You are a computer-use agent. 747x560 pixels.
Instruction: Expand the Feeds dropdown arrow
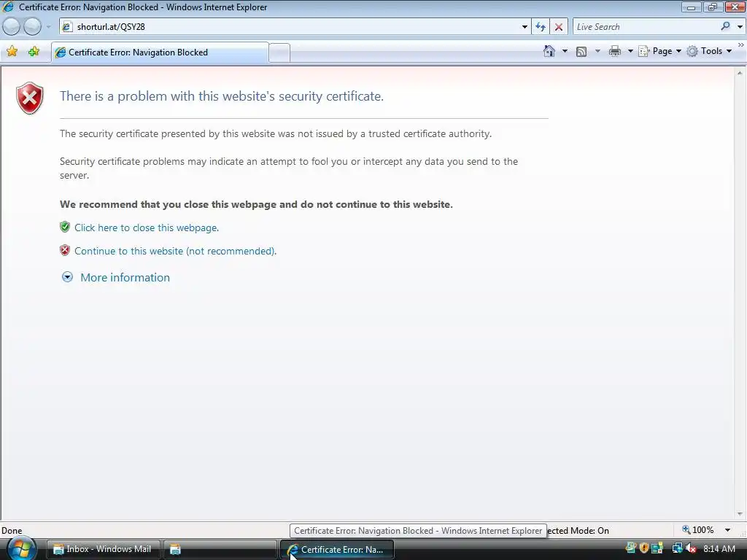pyautogui.click(x=597, y=51)
